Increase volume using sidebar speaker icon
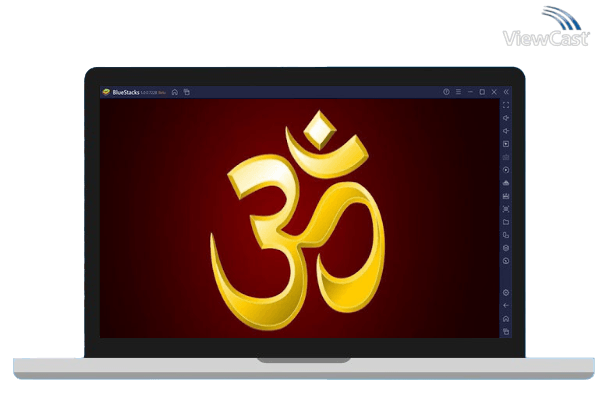The height and width of the screenshot is (414, 602). click(506, 118)
